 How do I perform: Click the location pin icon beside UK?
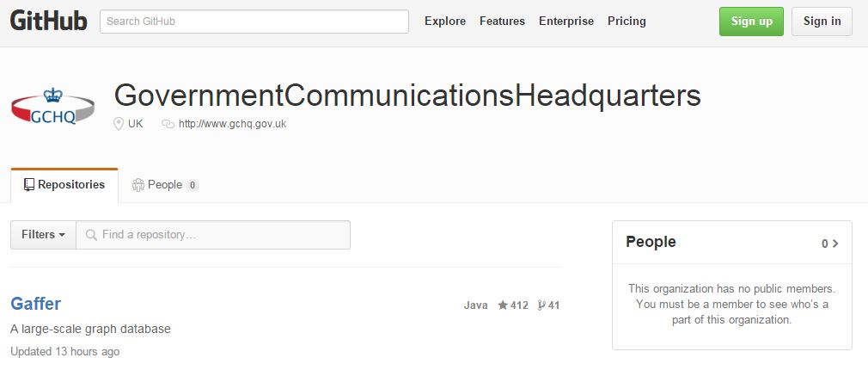[x=119, y=124]
